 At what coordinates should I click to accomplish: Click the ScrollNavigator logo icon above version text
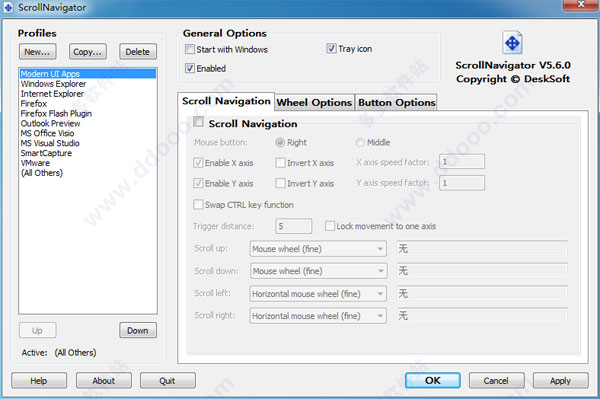pyautogui.click(x=512, y=43)
